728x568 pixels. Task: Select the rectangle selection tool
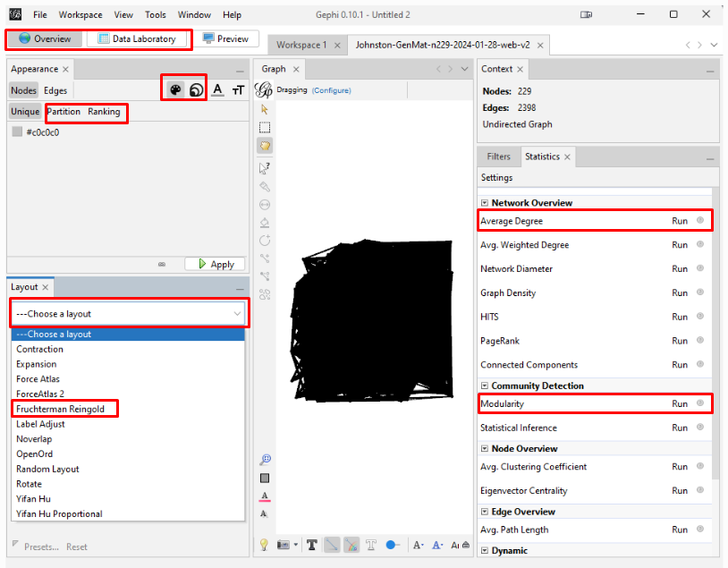click(x=265, y=127)
